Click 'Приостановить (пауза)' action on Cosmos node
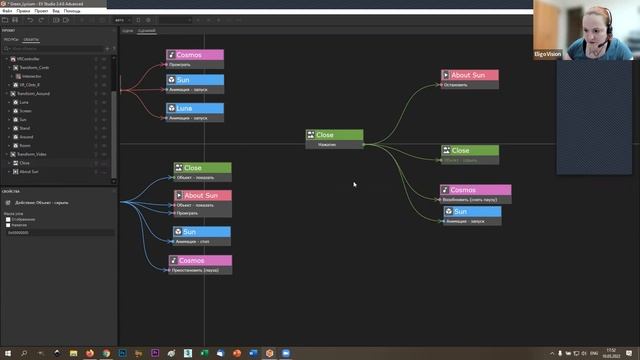This screenshot has height=360, width=640. pyautogui.click(x=200, y=270)
